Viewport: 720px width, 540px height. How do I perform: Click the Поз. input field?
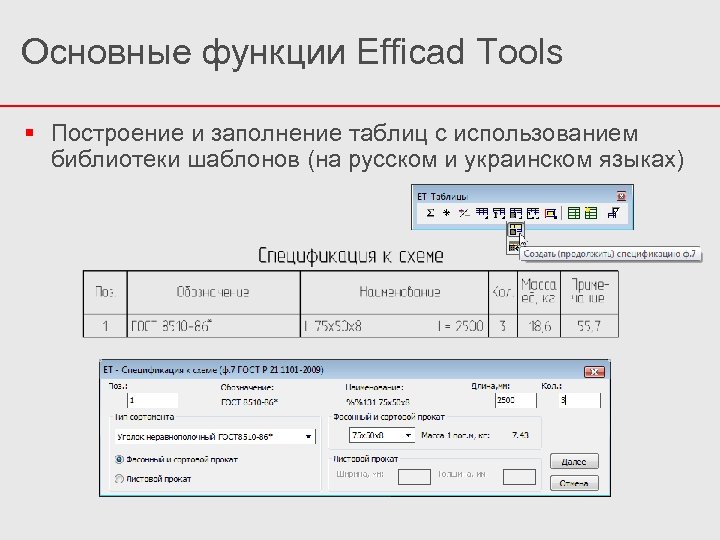[x=152, y=400]
